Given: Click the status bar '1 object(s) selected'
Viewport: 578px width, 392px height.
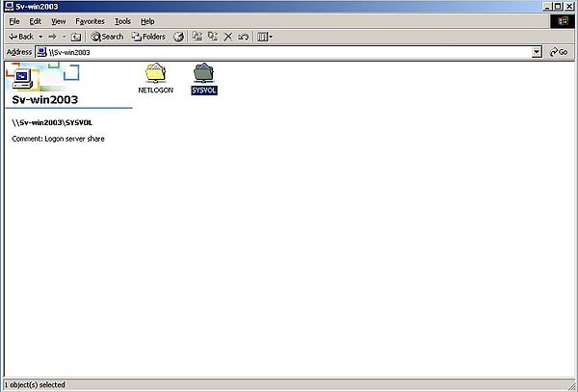Looking at the screenshot, I should [35, 384].
